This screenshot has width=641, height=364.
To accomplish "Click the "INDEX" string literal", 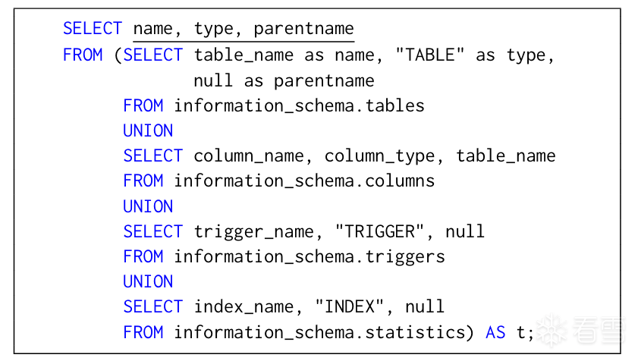I will [350, 307].
